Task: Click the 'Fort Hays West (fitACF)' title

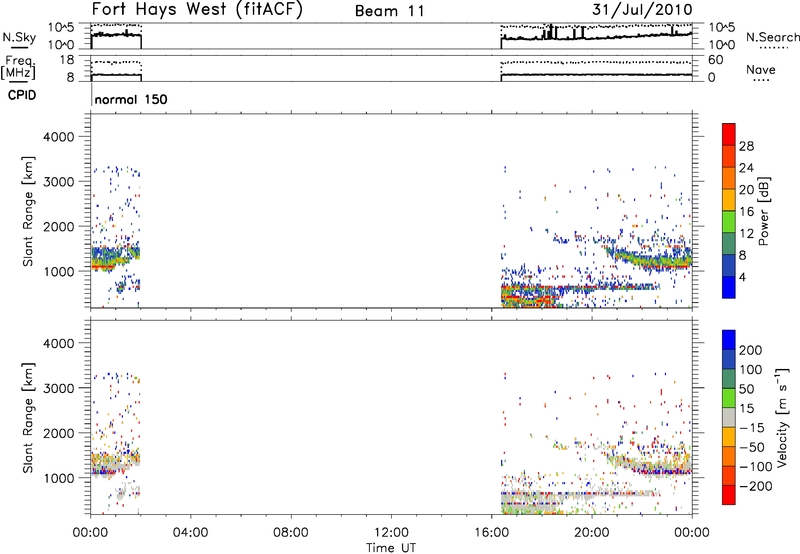Action: pyautogui.click(x=197, y=9)
